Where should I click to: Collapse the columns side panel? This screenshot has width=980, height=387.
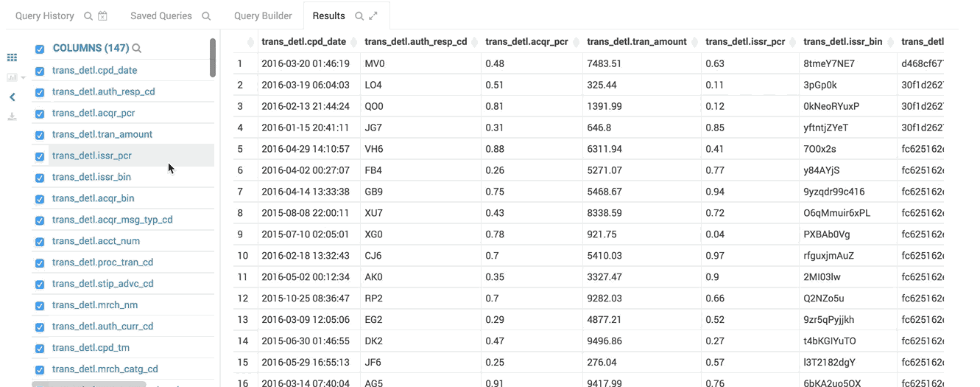coord(12,97)
